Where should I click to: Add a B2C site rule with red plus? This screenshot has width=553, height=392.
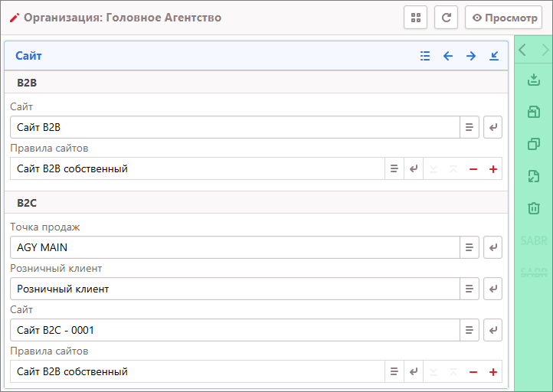(x=492, y=372)
